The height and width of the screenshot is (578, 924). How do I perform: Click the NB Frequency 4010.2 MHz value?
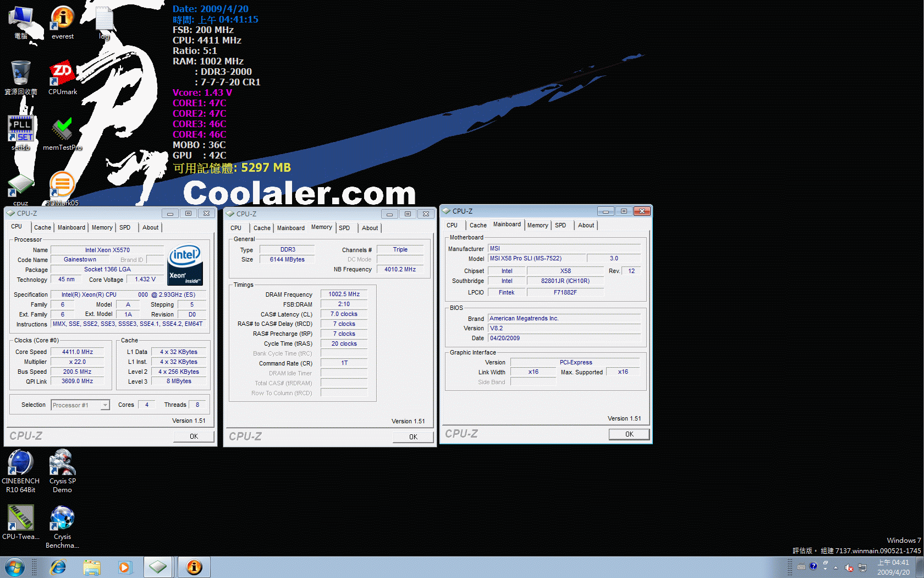tap(400, 270)
